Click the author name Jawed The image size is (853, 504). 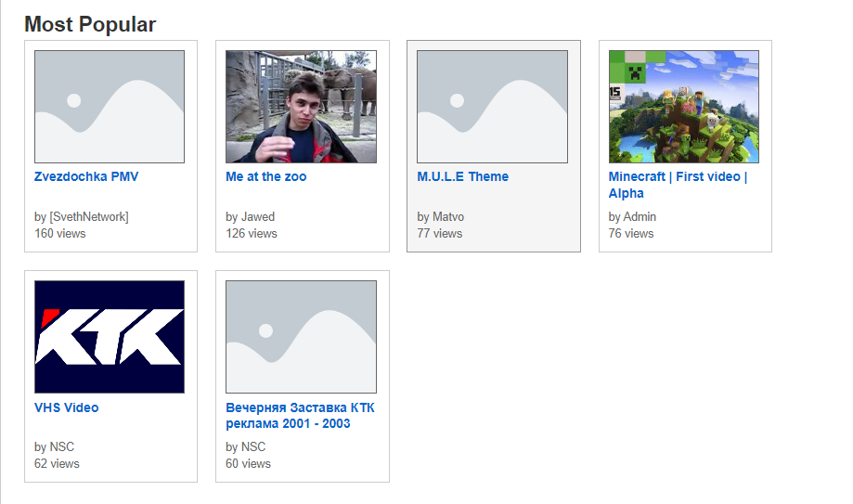(x=258, y=217)
